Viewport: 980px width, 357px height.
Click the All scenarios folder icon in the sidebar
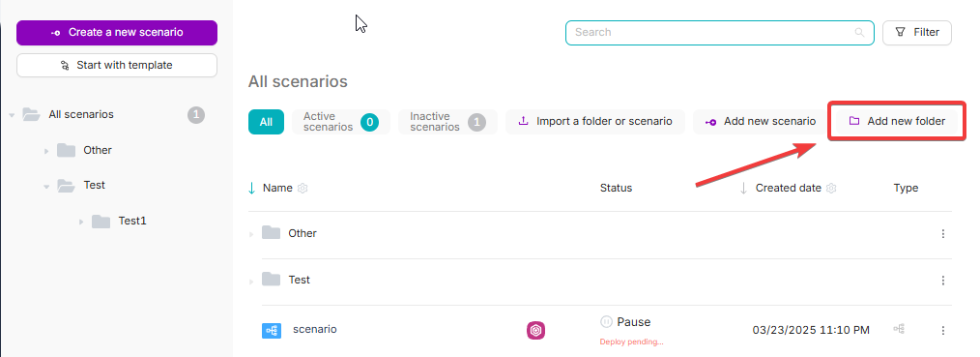click(31, 114)
